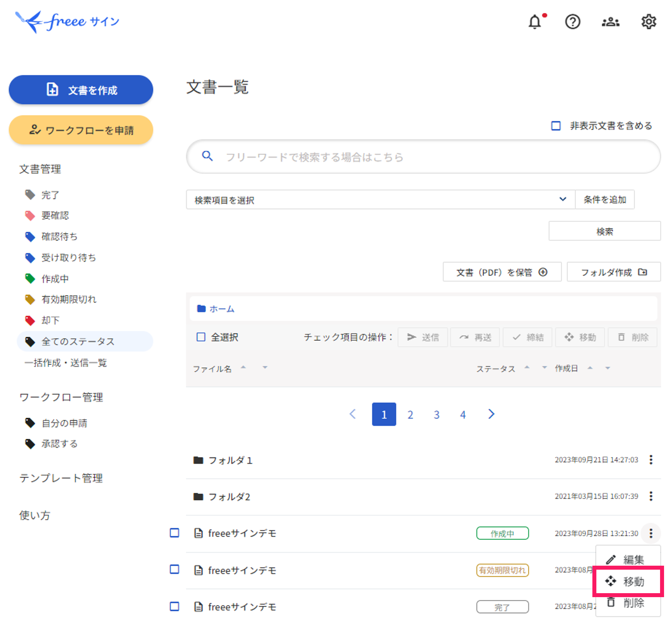Choose 削除 from the context menu
Screen dimensions: 672x625
(628, 603)
